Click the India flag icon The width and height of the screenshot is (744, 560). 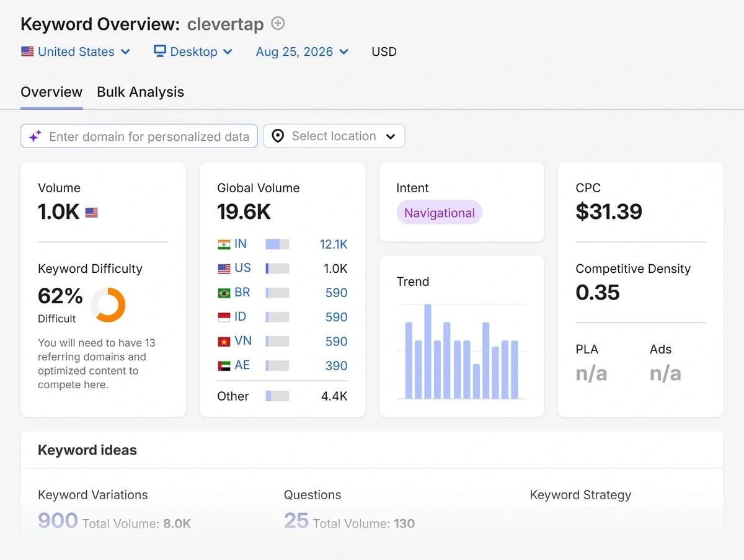[224, 244]
